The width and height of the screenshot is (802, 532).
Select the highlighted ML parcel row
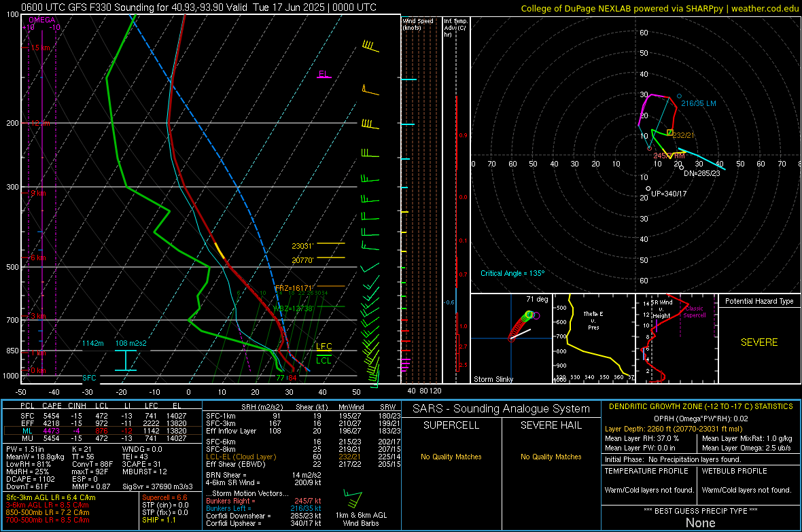click(103, 431)
